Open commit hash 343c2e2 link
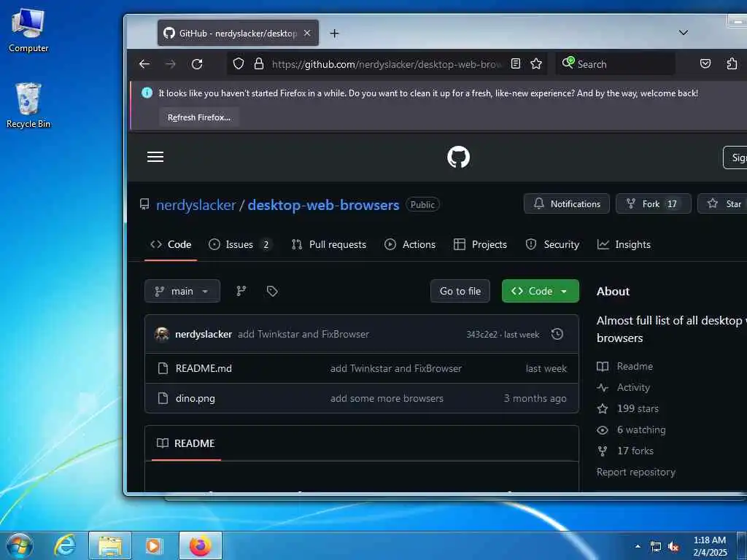 click(x=481, y=334)
